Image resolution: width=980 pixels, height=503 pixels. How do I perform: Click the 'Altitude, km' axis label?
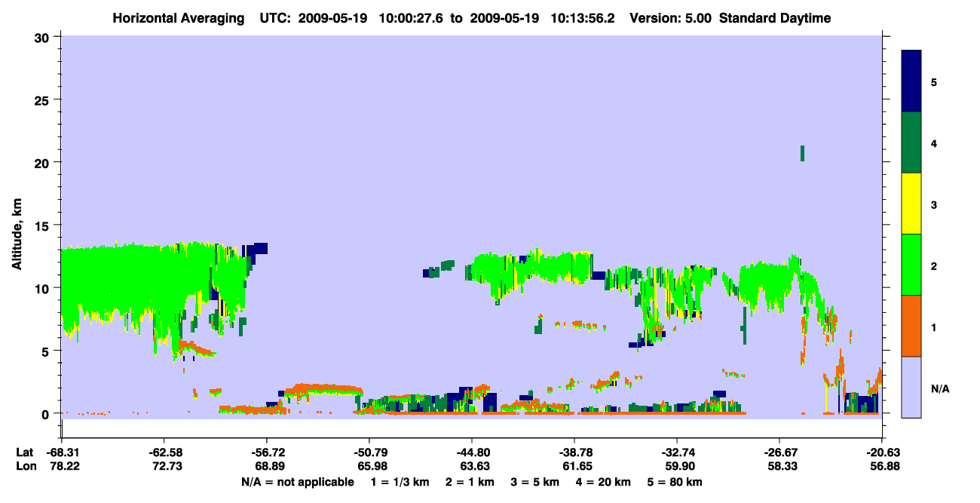click(x=17, y=235)
